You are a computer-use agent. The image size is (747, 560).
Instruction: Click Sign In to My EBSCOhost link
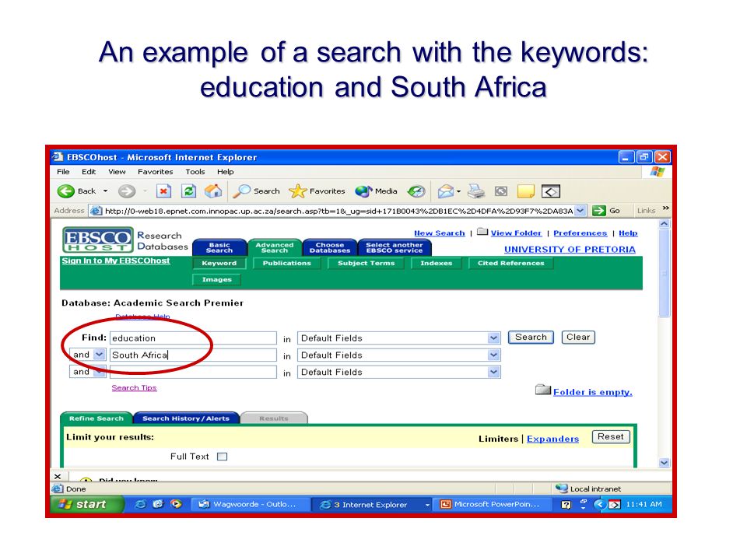click(116, 261)
